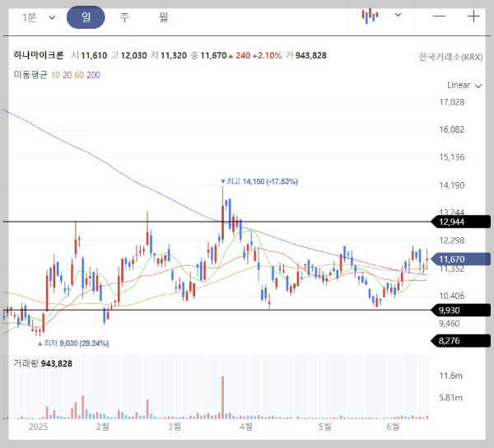Select the 8,276 price tag
This screenshot has width=494, height=448.
(x=460, y=341)
